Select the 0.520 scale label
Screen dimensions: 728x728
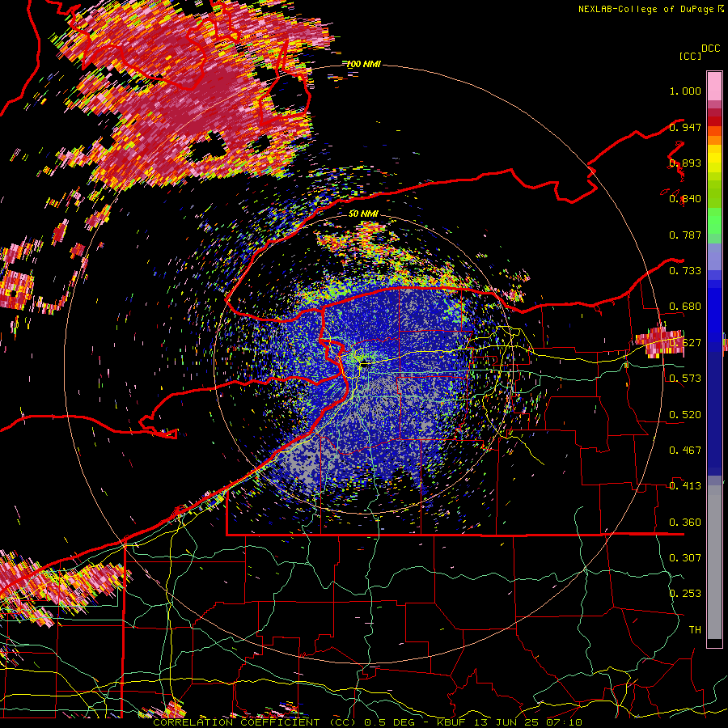[x=685, y=414]
